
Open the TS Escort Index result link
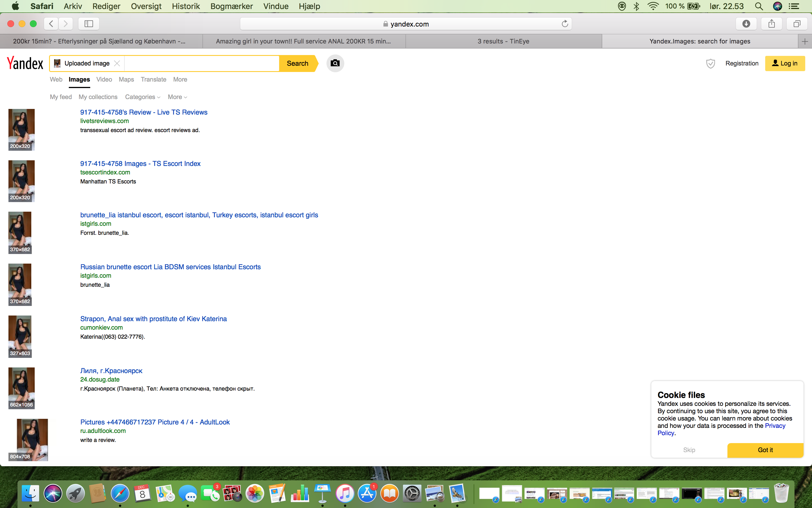click(x=140, y=164)
